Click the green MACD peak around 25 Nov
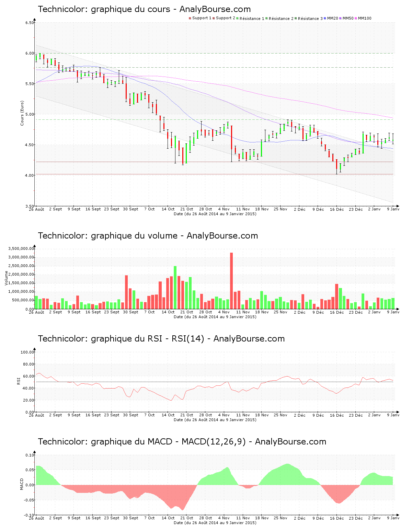412x532 pixels. [287, 467]
